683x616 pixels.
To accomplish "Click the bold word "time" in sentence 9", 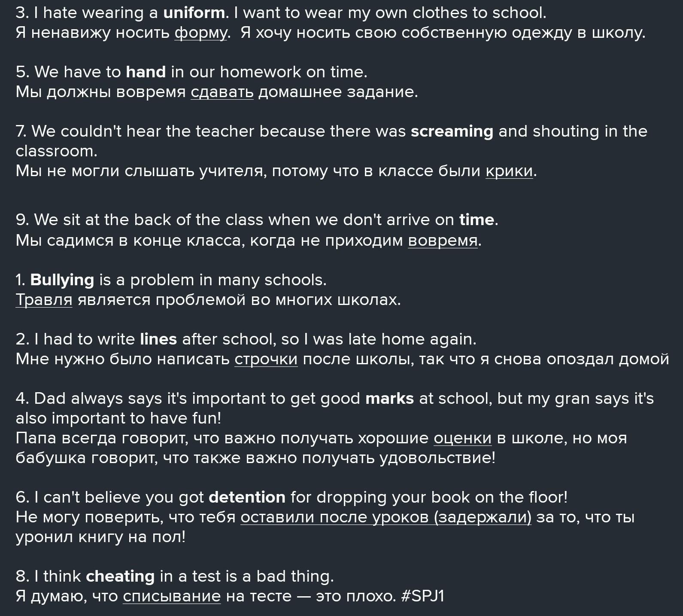I will tap(477, 220).
